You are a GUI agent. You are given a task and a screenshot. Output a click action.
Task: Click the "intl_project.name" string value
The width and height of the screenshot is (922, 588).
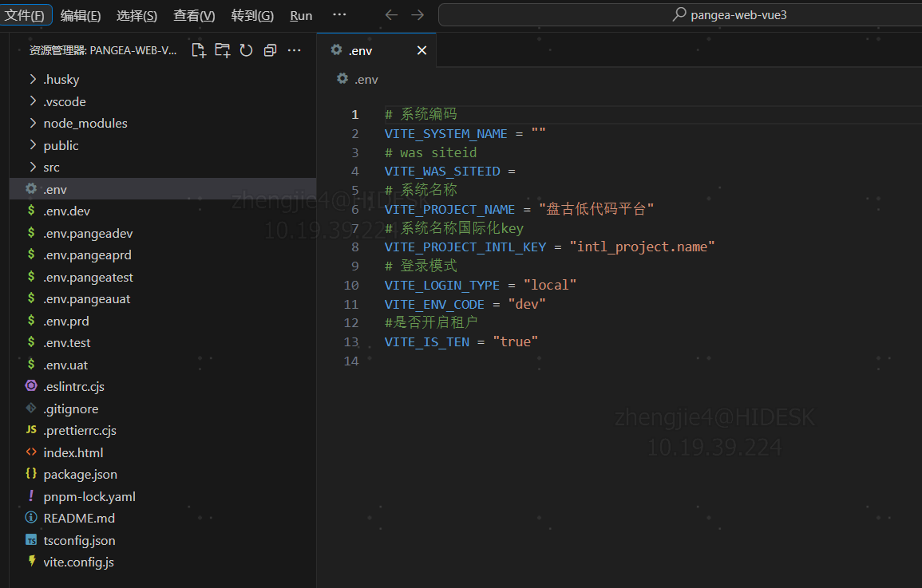pos(642,247)
